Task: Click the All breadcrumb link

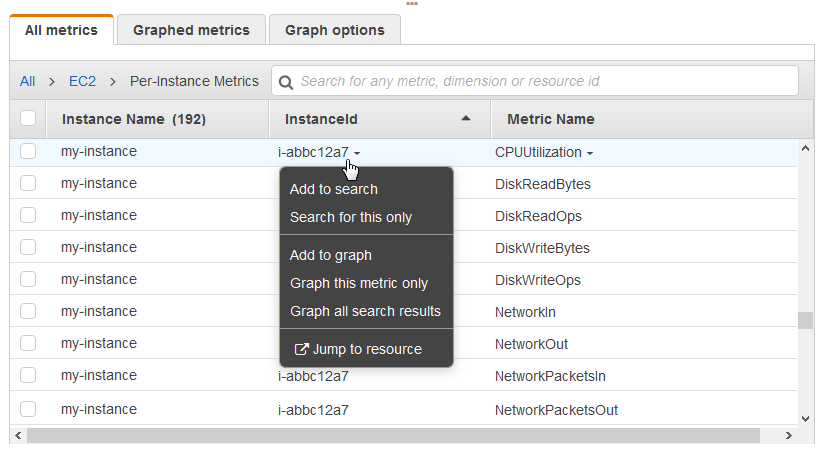Action: (x=27, y=81)
